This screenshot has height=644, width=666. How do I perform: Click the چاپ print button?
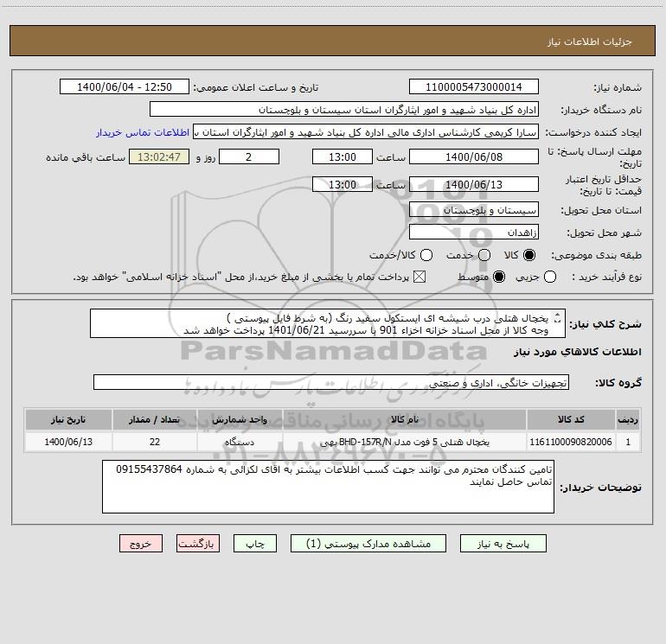pyautogui.click(x=255, y=544)
